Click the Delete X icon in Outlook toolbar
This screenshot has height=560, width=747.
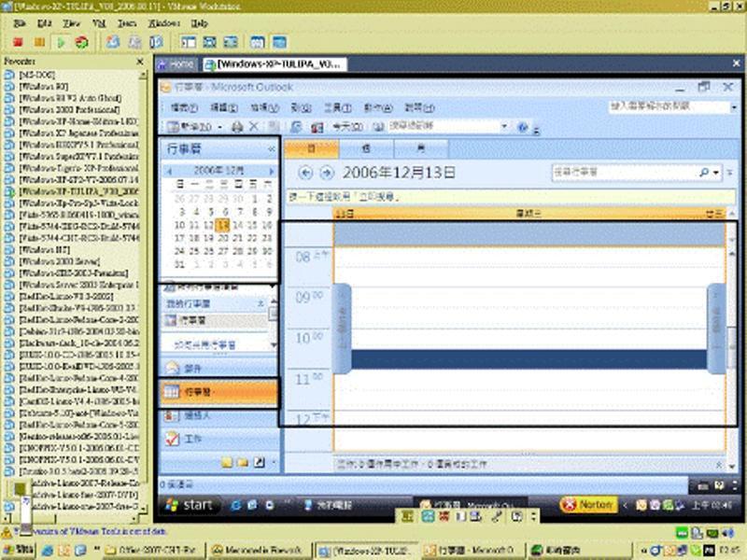[x=254, y=127]
